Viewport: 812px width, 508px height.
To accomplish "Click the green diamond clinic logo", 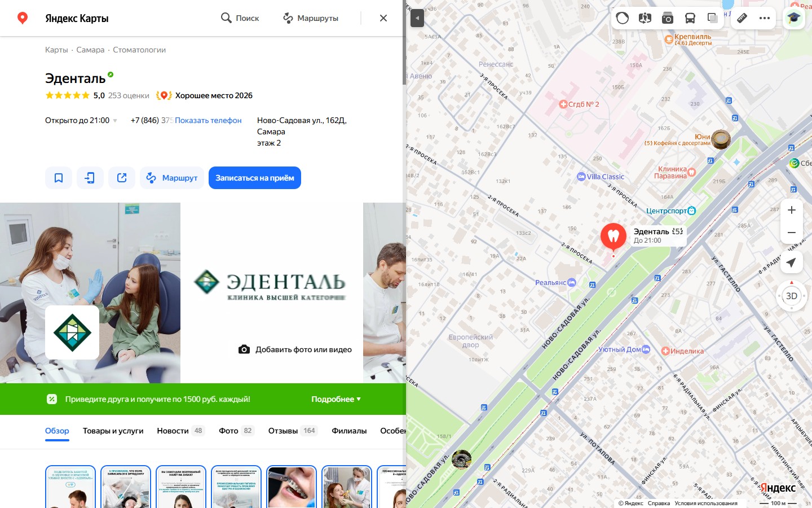I will point(72,332).
